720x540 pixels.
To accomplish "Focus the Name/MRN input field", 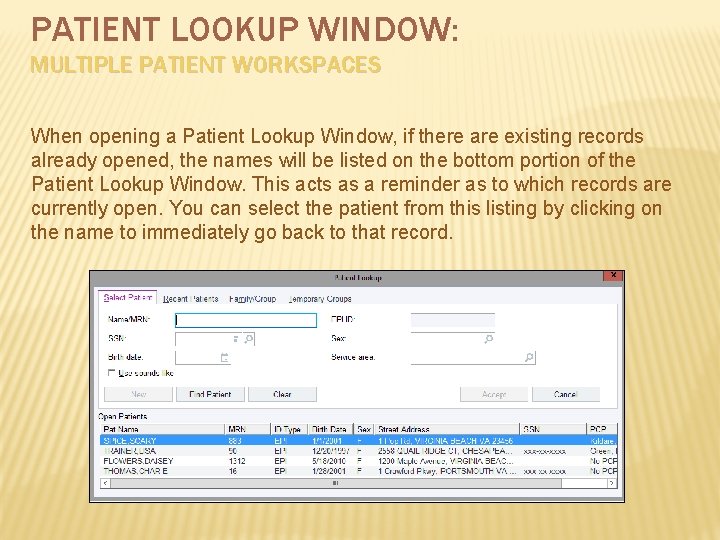I will coord(246,320).
